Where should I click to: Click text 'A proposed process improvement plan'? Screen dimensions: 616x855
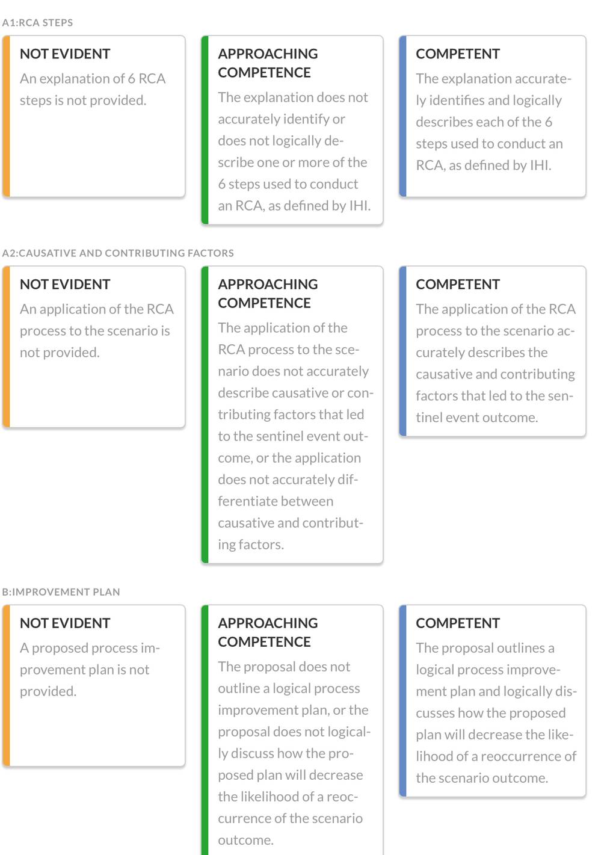(90, 659)
